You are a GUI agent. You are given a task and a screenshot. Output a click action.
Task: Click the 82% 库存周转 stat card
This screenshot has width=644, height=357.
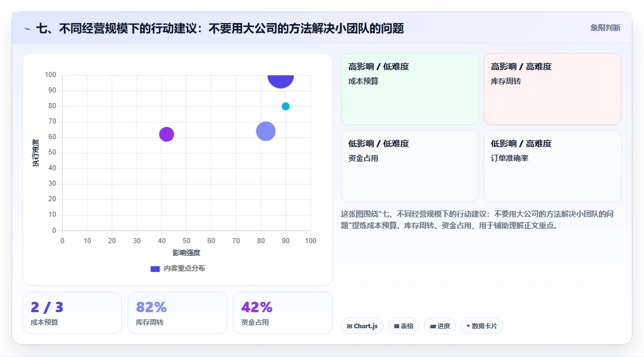point(178,313)
